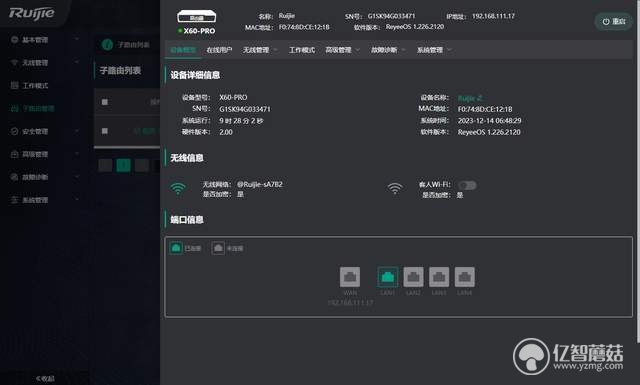Image resolution: width=640 pixels, height=385 pixels.
Task: Expand the 系统管理 dropdown in top tabs
Action: click(x=434, y=50)
